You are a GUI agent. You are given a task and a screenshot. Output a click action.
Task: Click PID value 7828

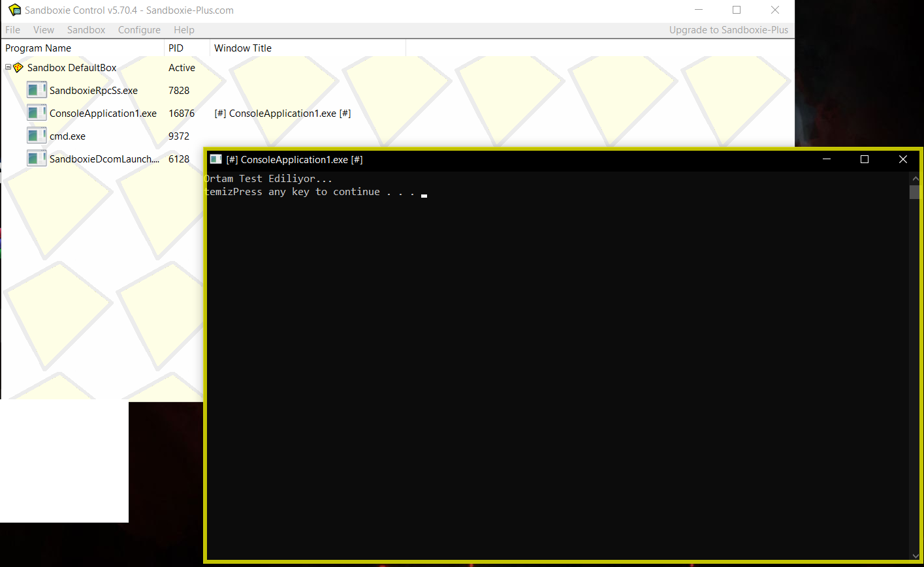179,91
